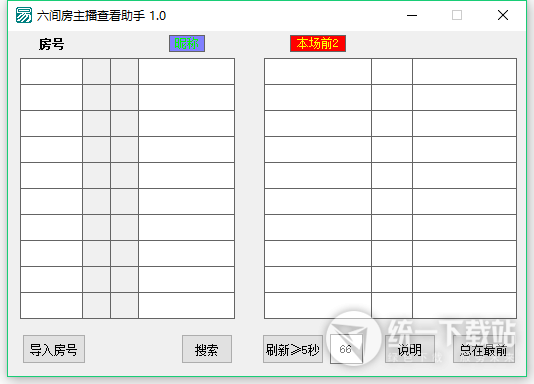Focus the refresh interval field showing 66
The width and height of the screenshot is (534, 384).
346,349
